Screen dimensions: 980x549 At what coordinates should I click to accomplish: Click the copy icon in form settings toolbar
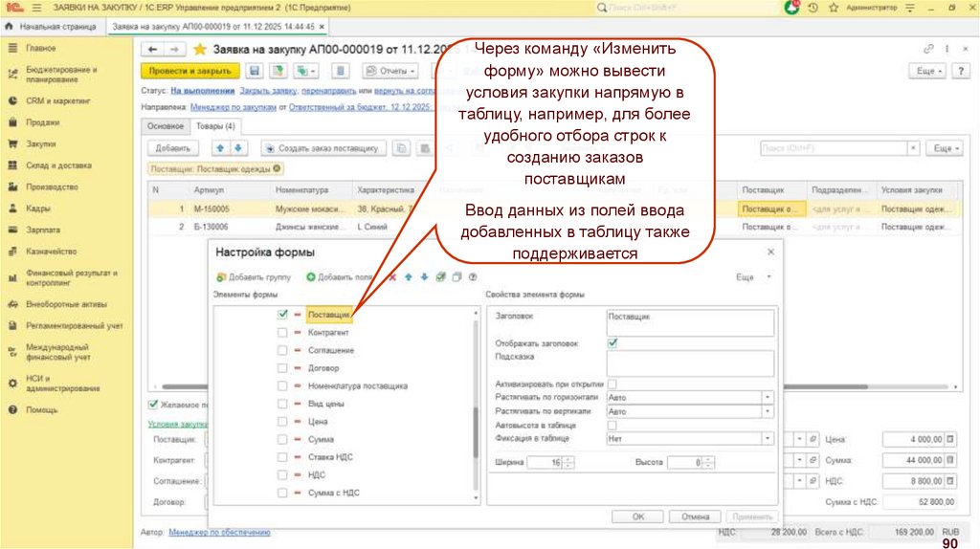point(457,277)
